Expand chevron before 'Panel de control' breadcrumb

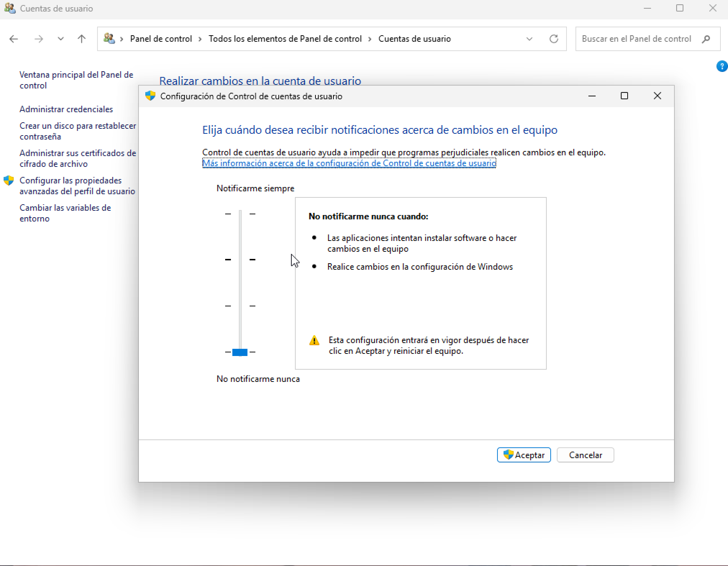pyautogui.click(x=122, y=39)
